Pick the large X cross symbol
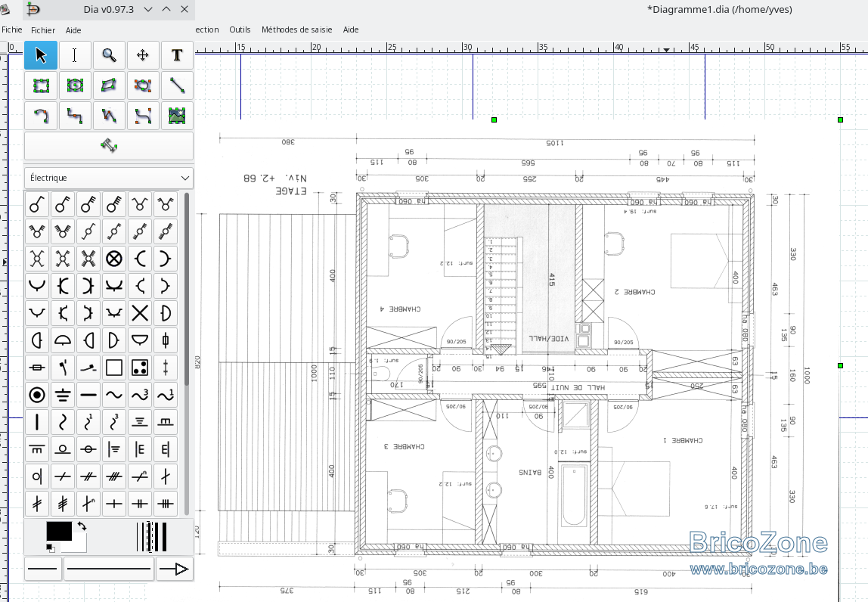The height and width of the screenshot is (602, 868). point(139,313)
